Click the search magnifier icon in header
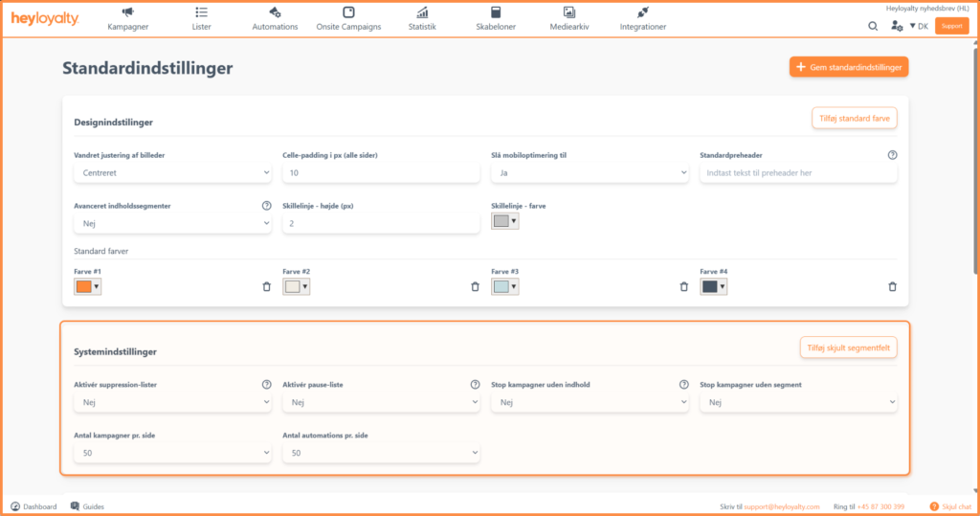 coord(873,26)
